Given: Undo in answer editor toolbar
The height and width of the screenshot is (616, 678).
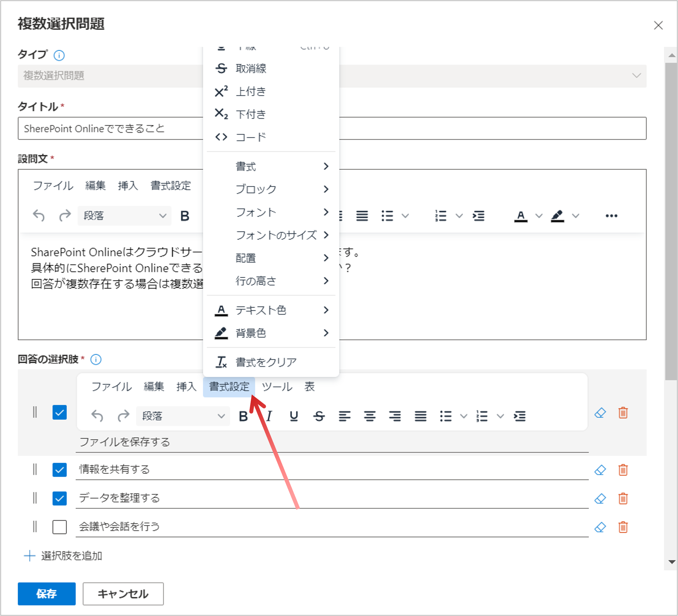Looking at the screenshot, I should click(x=97, y=416).
